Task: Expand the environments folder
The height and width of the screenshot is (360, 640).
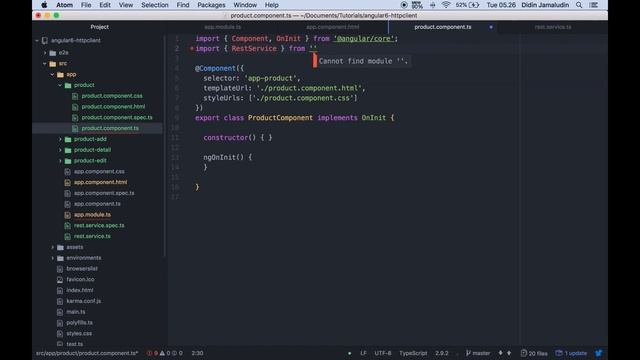Action: [x=53, y=258]
